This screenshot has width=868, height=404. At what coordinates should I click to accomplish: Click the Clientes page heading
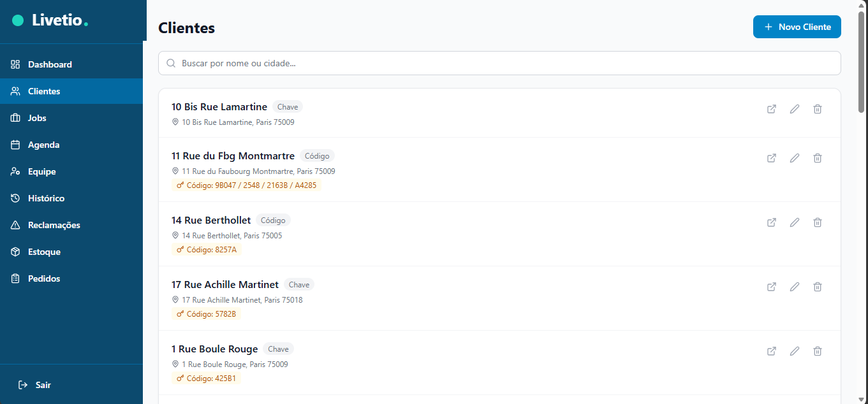[x=186, y=28]
